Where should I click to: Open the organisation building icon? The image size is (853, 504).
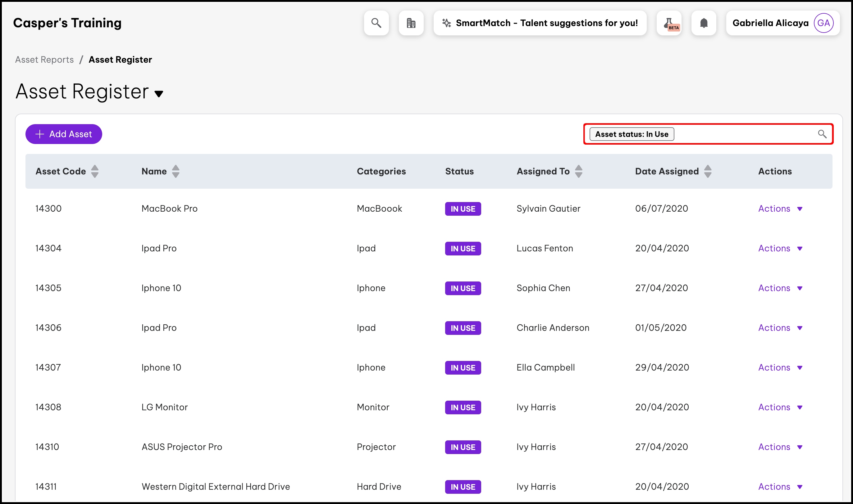point(411,23)
